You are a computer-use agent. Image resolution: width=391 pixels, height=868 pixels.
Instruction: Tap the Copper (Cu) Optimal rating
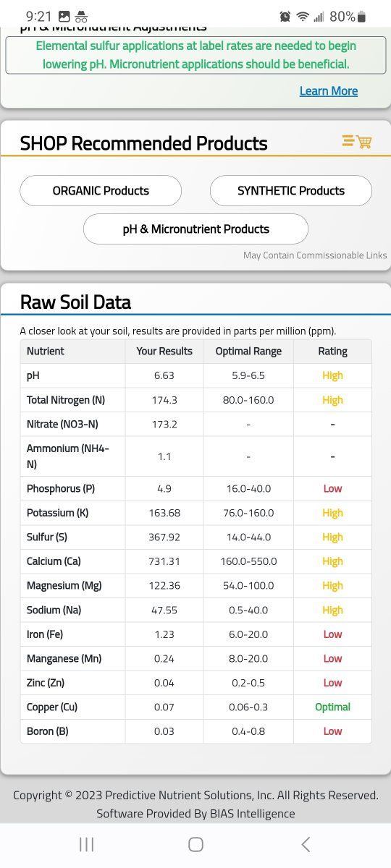332,707
